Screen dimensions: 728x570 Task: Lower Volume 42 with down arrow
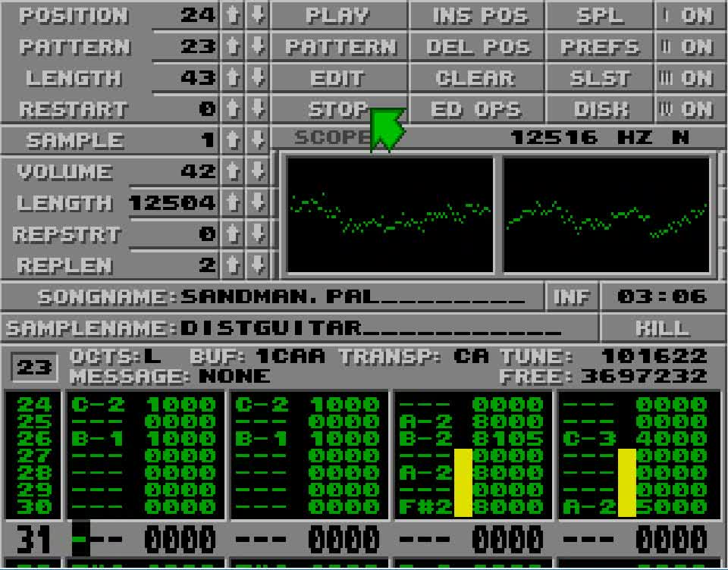click(x=258, y=172)
